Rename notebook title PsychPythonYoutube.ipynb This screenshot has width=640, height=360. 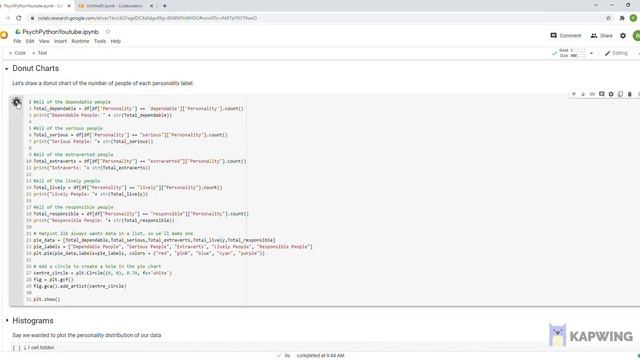tap(60, 32)
